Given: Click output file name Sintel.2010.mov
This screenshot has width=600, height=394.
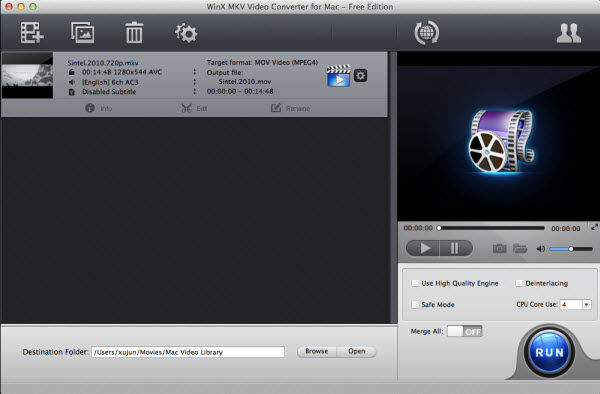Looking at the screenshot, I should [245, 81].
